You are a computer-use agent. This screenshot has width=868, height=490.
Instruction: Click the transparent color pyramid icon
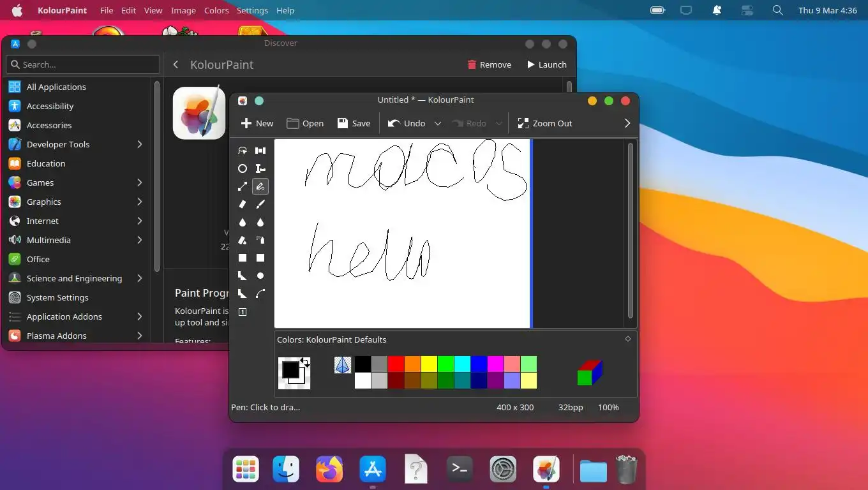click(x=343, y=365)
